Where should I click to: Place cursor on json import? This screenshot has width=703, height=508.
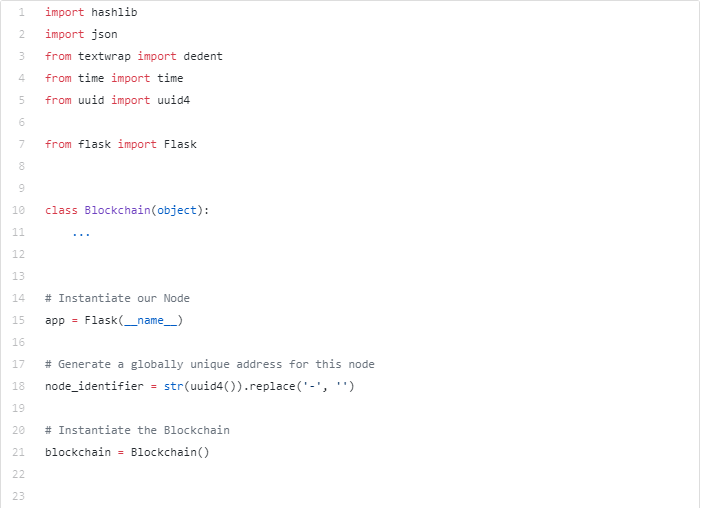(x=104, y=34)
